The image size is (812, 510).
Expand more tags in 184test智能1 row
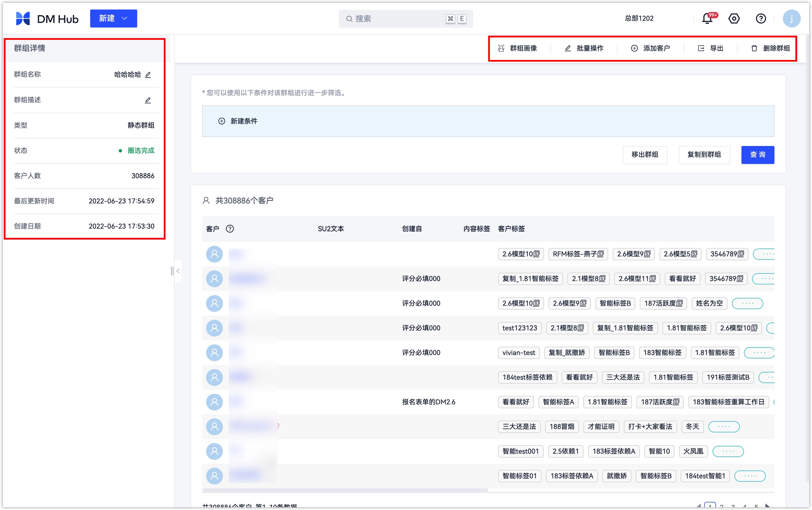point(750,476)
